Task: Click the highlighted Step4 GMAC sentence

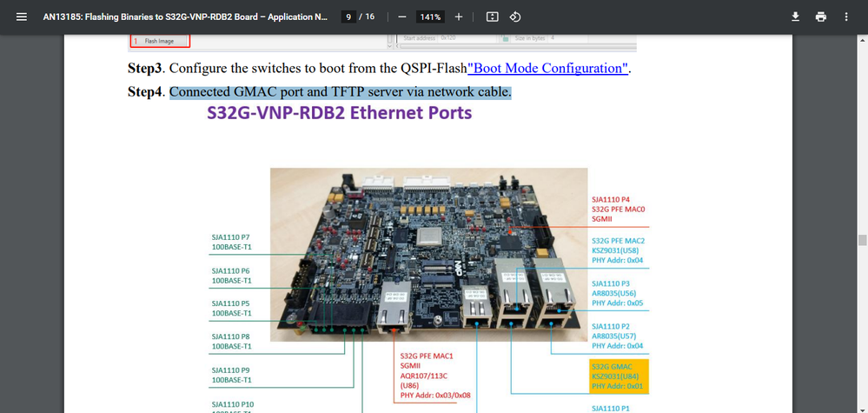Action: 341,92
